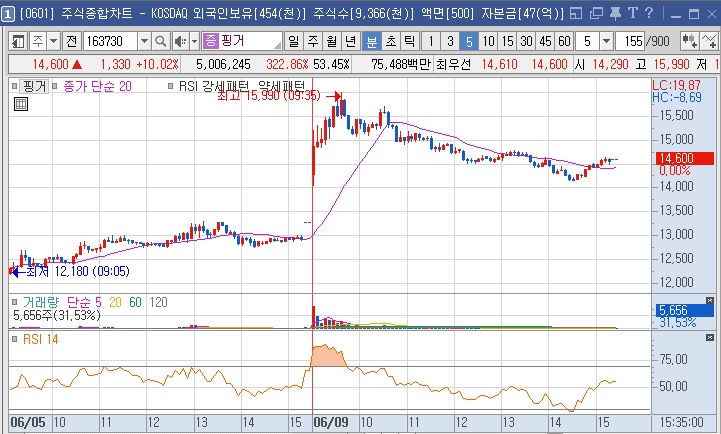The image size is (721, 434).
Task: Select the 틱 tick chart period
Action: tap(409, 41)
